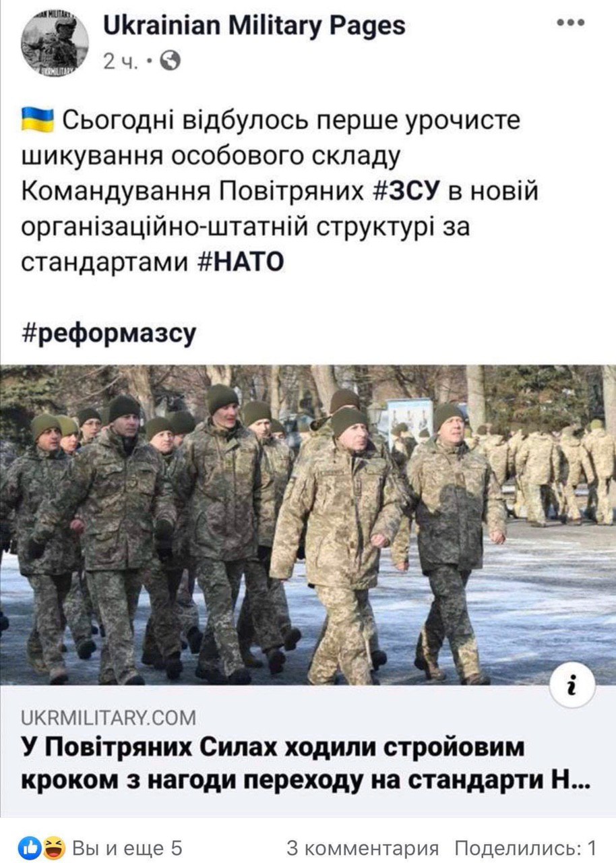The image size is (616, 863).
Task: Click the public globe privacy icon
Action: pyautogui.click(x=172, y=61)
